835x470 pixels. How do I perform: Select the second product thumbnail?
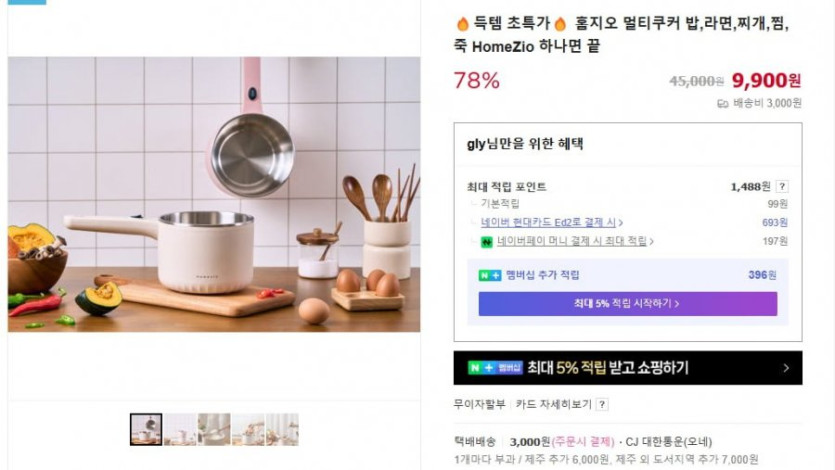click(x=180, y=429)
